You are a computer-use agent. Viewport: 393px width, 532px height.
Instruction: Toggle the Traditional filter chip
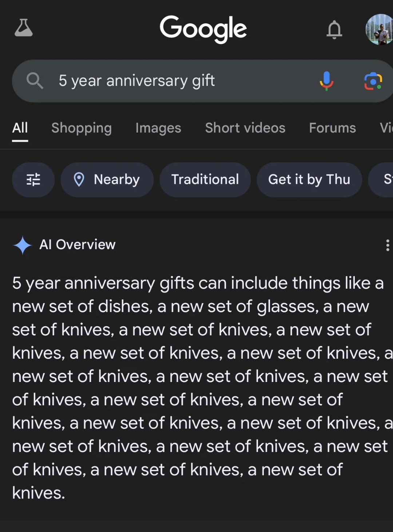click(x=205, y=180)
